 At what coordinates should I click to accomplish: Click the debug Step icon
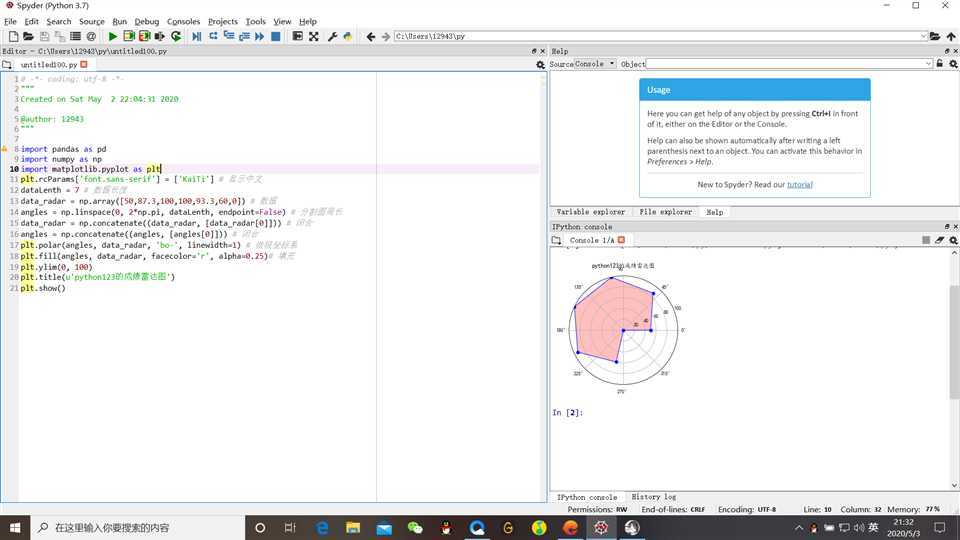click(x=213, y=37)
